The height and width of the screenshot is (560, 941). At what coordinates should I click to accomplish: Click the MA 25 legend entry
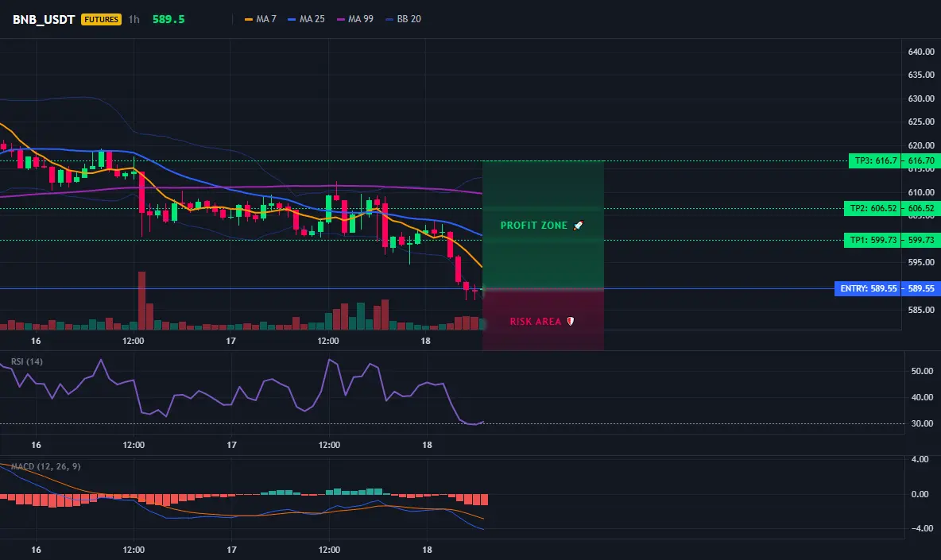click(x=306, y=19)
